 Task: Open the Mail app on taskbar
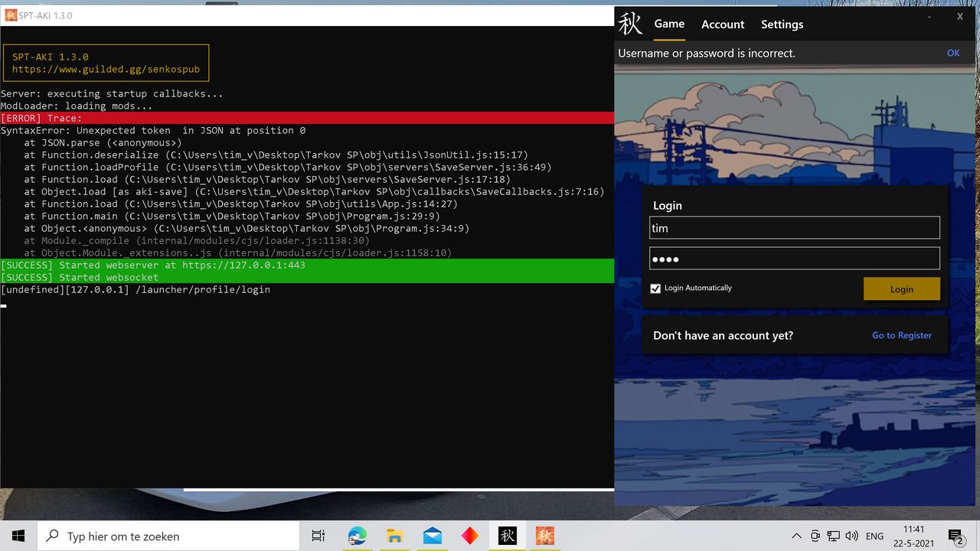click(x=433, y=536)
